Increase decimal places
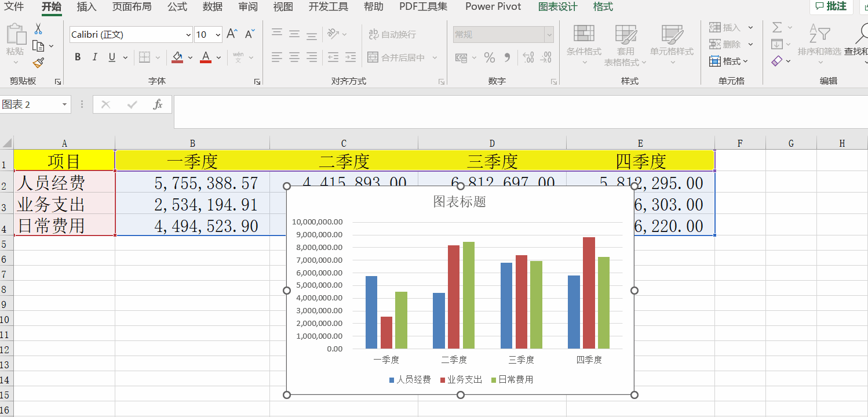The image size is (868, 417). 528,57
